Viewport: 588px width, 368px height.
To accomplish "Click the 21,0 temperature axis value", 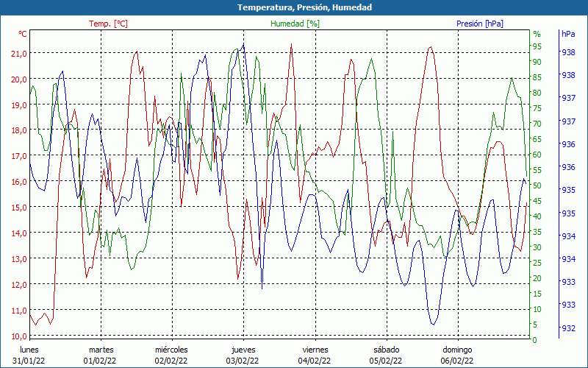I will (x=19, y=53).
